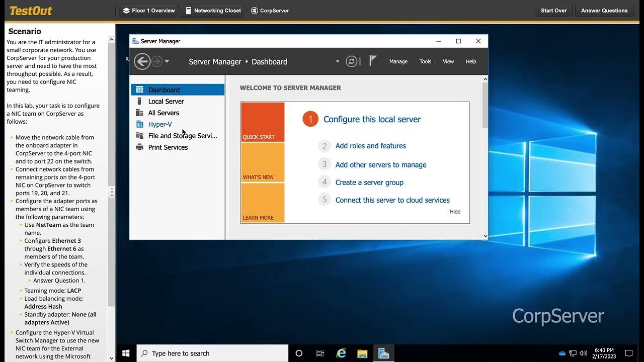Click the volume speaker tray icon
This screenshot has height=362, width=644.
click(x=583, y=353)
